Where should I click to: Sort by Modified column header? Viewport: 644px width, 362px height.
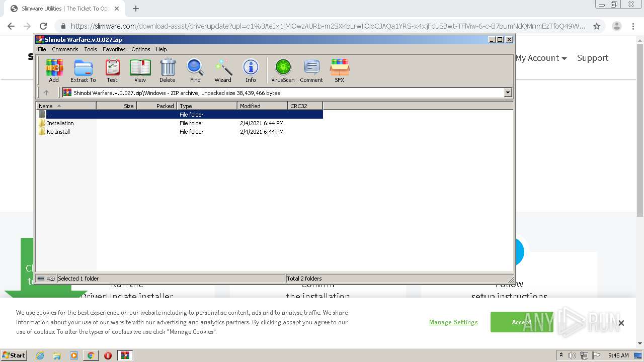coord(262,106)
